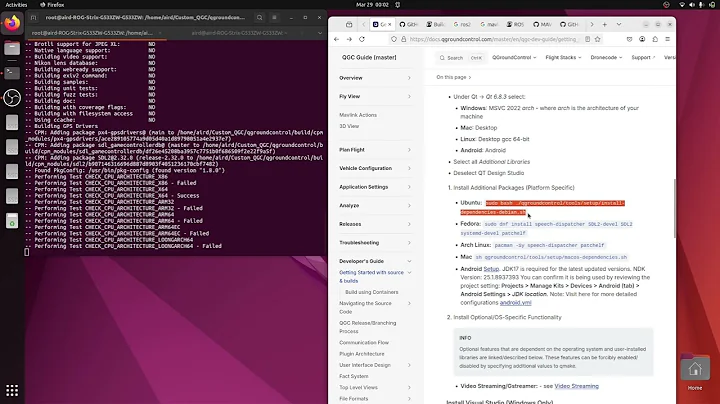Switch to the first GitHub browser tab
The image size is (720, 404).
click(408, 24)
